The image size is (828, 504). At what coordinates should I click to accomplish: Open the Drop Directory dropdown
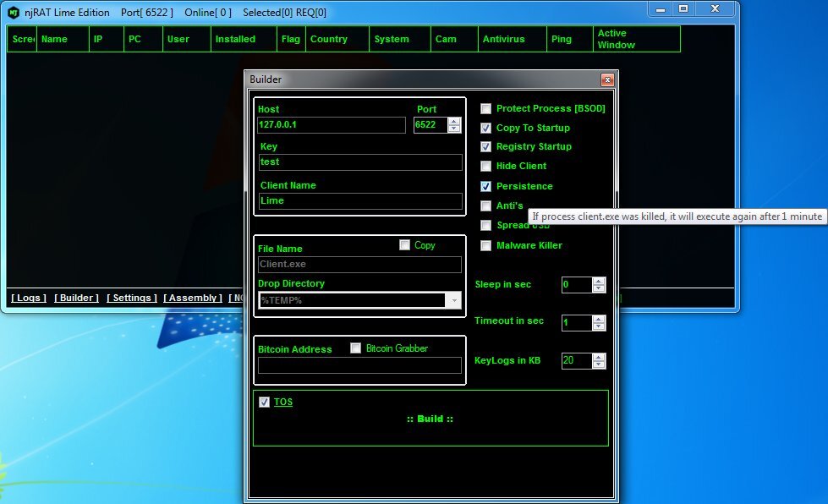453,300
